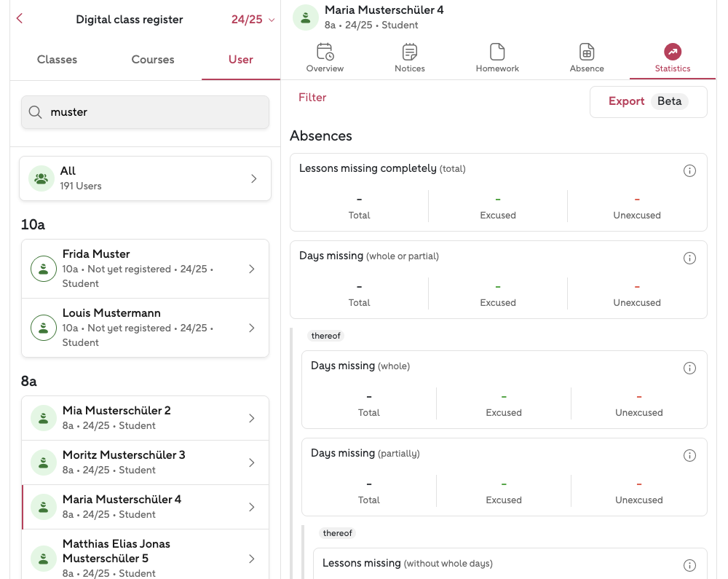Expand the All 191 Users entry
Image resolution: width=728 pixels, height=579 pixels.
[x=145, y=178]
